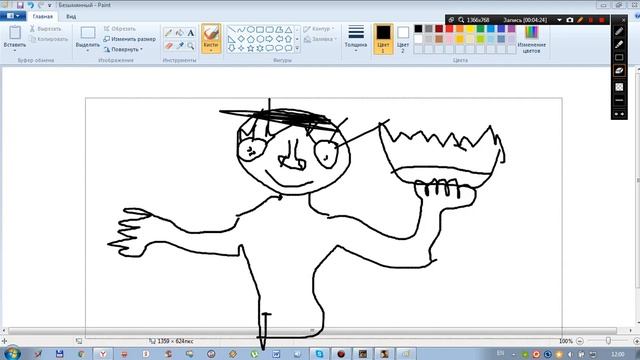Viewport: 640px width, 360px height.
Task: Pick the purple color swatch
Action: (x=511, y=29)
